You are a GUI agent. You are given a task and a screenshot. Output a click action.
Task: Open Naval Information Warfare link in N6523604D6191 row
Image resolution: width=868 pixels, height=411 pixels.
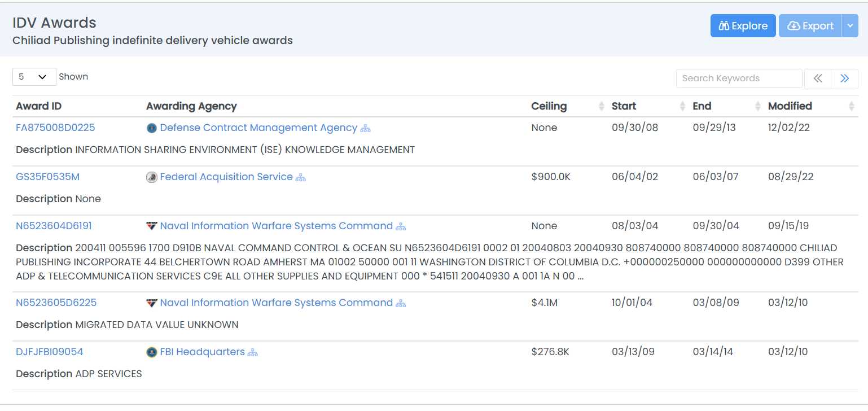point(276,226)
